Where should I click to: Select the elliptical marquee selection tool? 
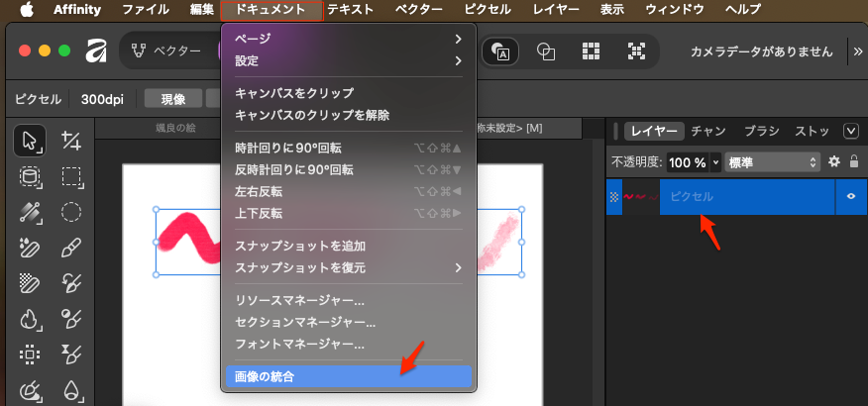point(70,211)
